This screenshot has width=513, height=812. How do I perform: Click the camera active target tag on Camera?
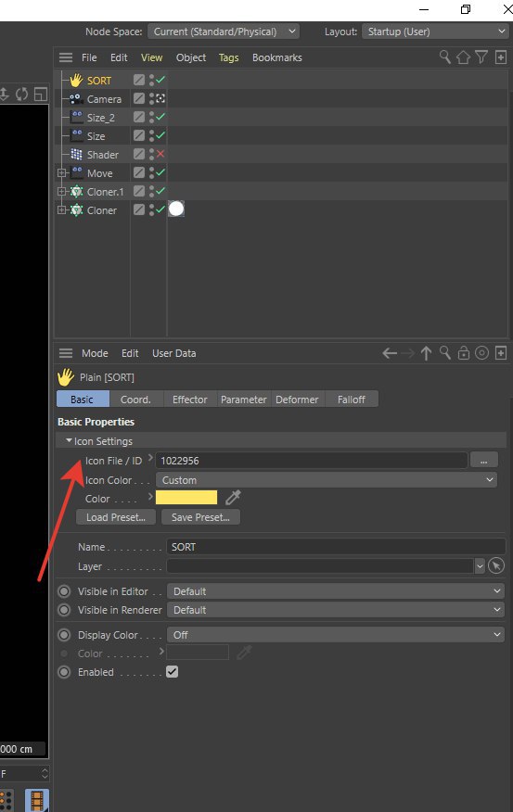click(x=160, y=98)
